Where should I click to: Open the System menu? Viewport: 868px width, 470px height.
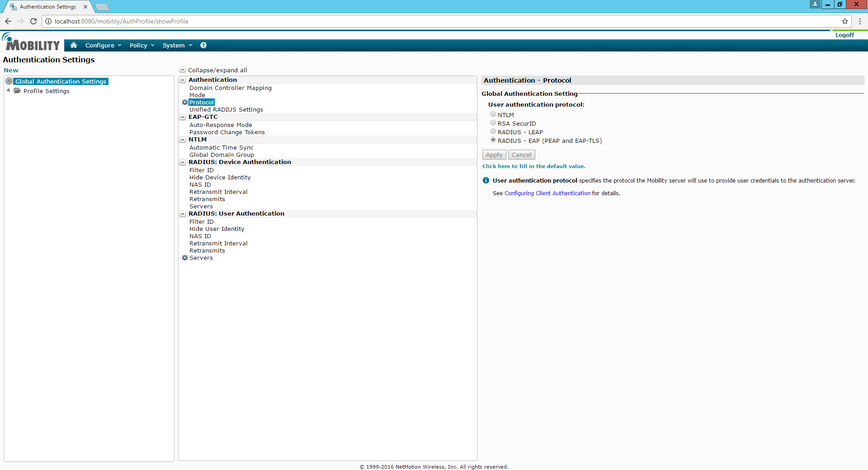177,45
